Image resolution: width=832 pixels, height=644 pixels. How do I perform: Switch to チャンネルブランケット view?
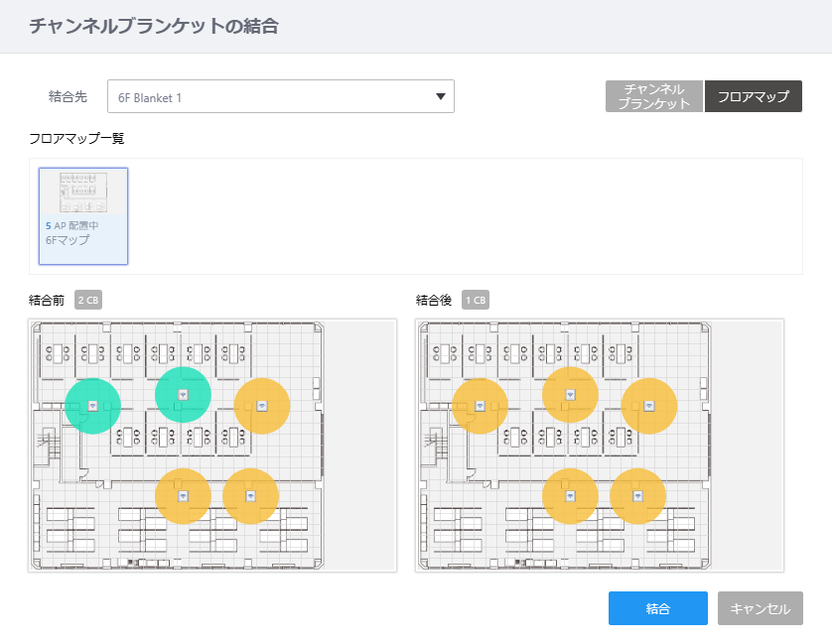(654, 96)
